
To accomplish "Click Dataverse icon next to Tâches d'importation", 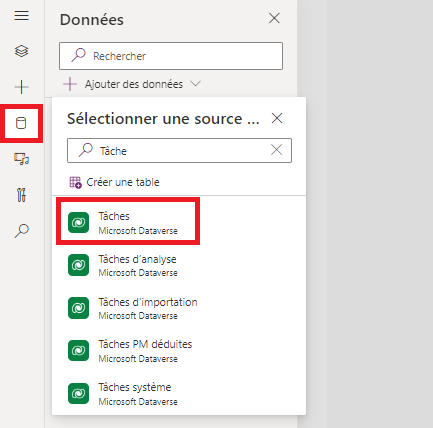I will pyautogui.click(x=78, y=308).
